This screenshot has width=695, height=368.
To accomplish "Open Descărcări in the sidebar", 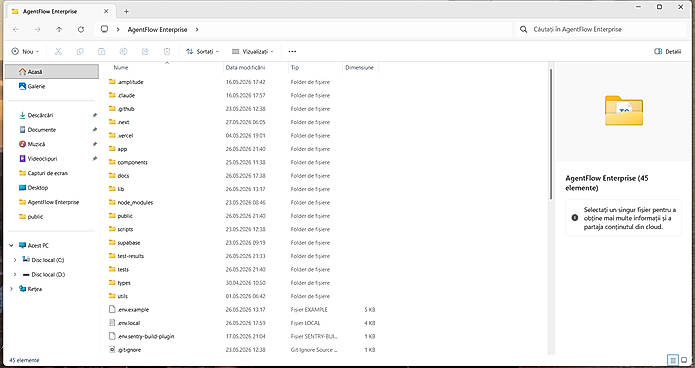I will [x=51, y=115].
